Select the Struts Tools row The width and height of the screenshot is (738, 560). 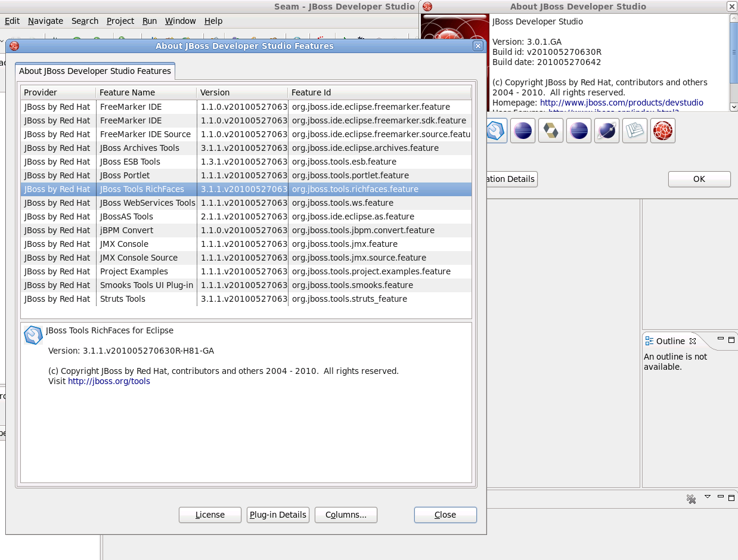[246, 299]
